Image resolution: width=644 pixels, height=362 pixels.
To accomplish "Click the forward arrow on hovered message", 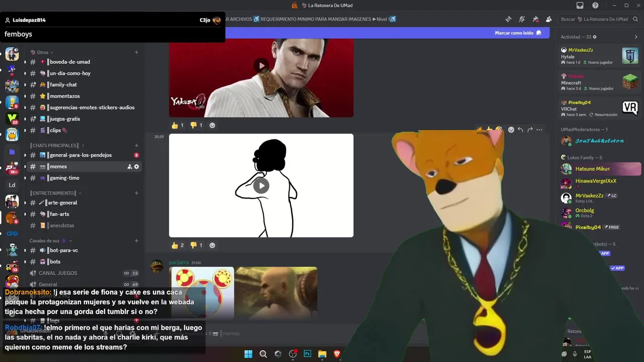I will (530, 130).
